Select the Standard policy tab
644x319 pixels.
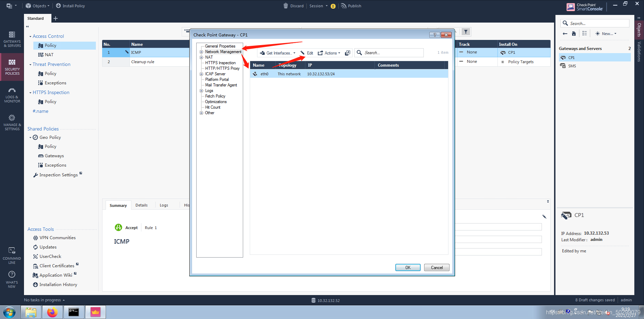pyautogui.click(x=35, y=18)
